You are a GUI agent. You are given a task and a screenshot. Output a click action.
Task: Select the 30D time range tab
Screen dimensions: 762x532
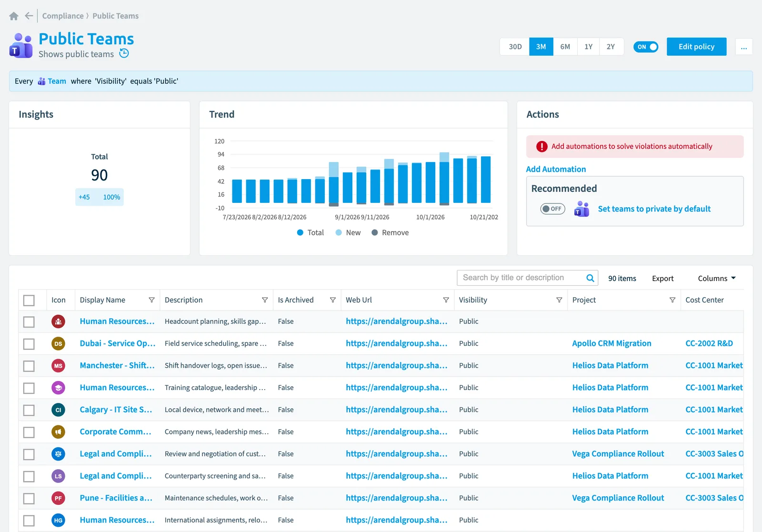click(515, 47)
